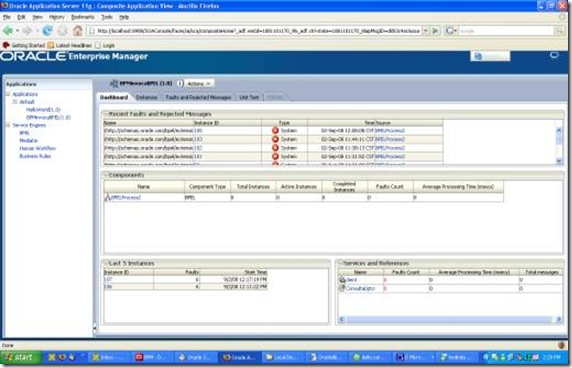Click Services table horizontal scroll right arrow

559,319
